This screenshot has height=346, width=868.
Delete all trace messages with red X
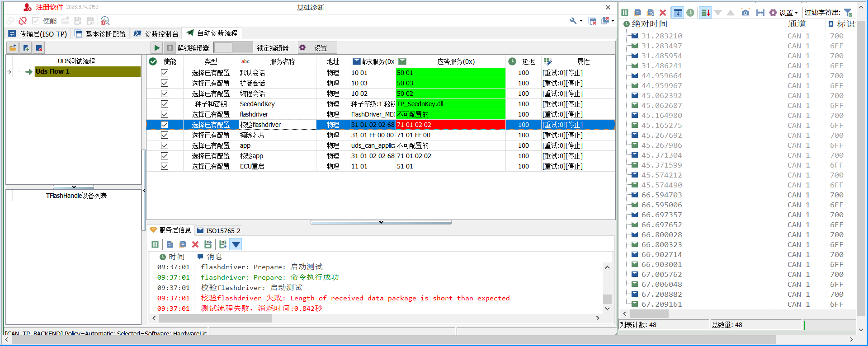pyautogui.click(x=663, y=13)
